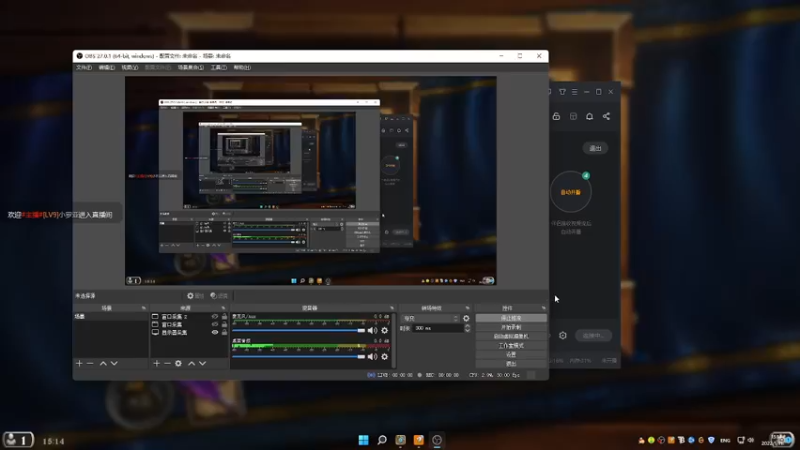800x450 pixels.
Task: Click the transition duration 300 ms field
Action: click(438, 329)
